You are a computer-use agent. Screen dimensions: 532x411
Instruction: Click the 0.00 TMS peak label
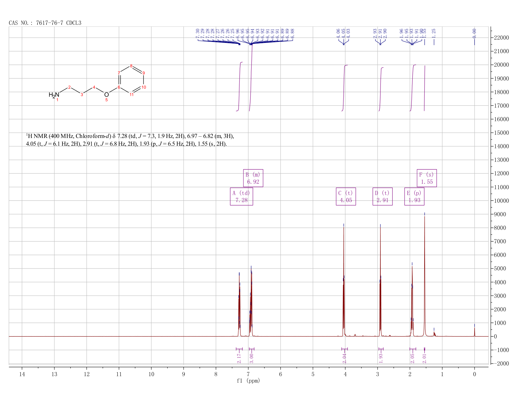pos(474,33)
